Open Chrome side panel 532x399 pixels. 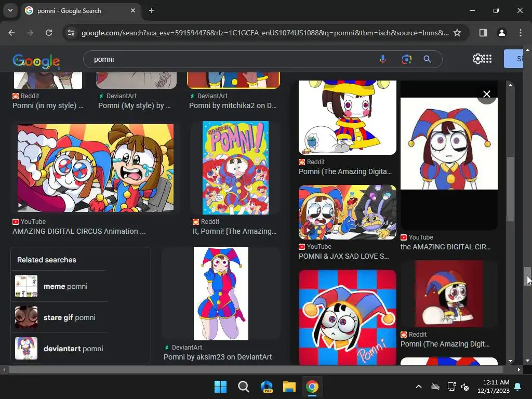point(483,33)
